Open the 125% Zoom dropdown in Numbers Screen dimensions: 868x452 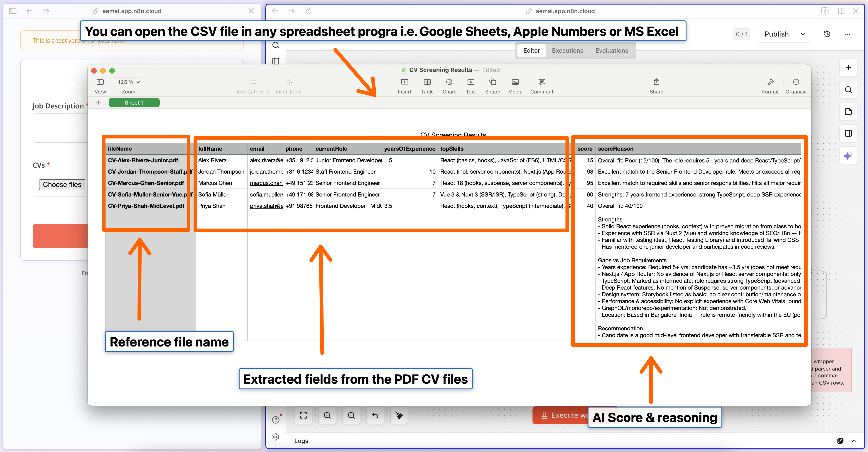[128, 82]
